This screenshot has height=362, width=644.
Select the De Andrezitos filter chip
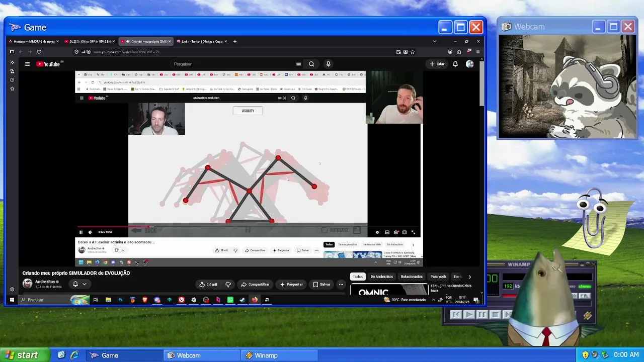(x=382, y=277)
